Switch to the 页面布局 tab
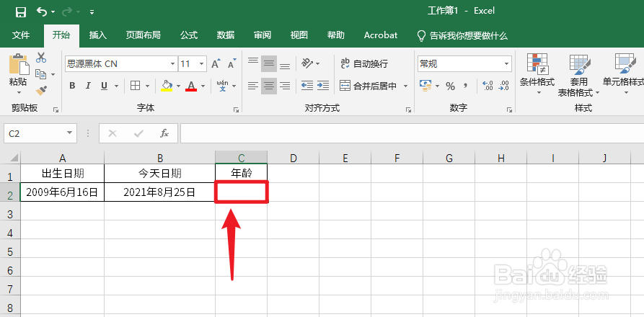644x317 pixels. [143, 35]
